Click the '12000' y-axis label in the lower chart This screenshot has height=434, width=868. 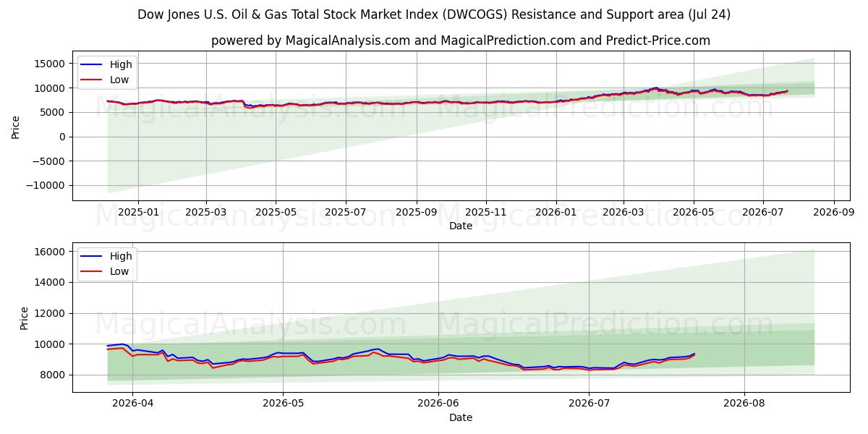click(x=51, y=313)
